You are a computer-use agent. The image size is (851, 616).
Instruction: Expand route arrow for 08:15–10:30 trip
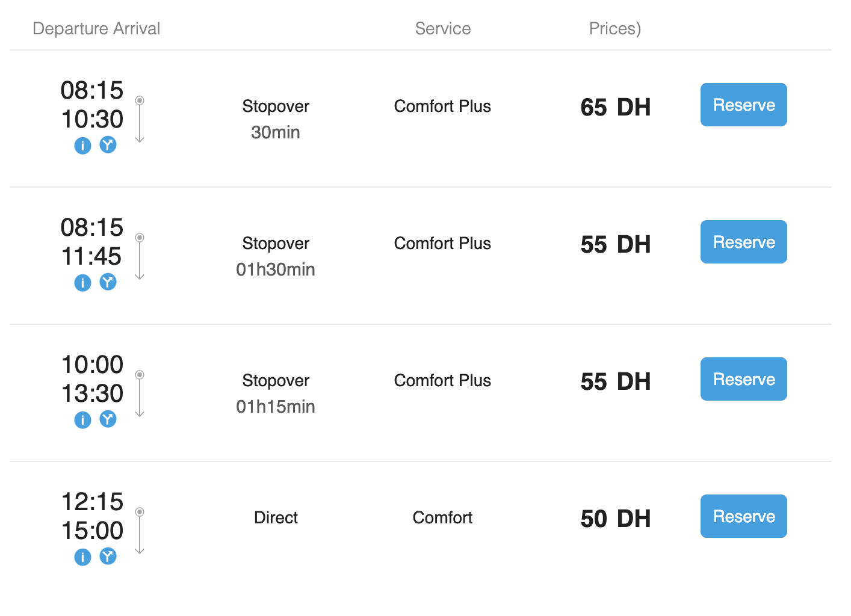coord(140,120)
